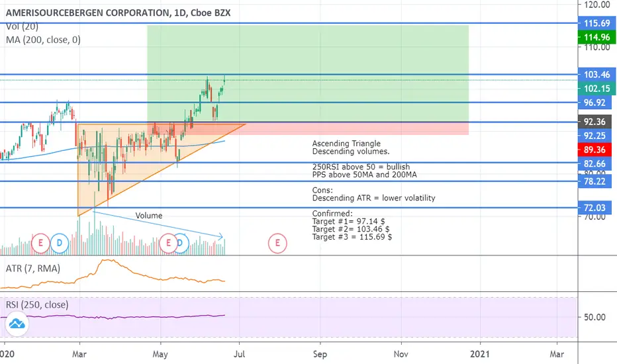Click the 'May' time axis label
Viewport: 617px width, 364px height.
[160, 354]
